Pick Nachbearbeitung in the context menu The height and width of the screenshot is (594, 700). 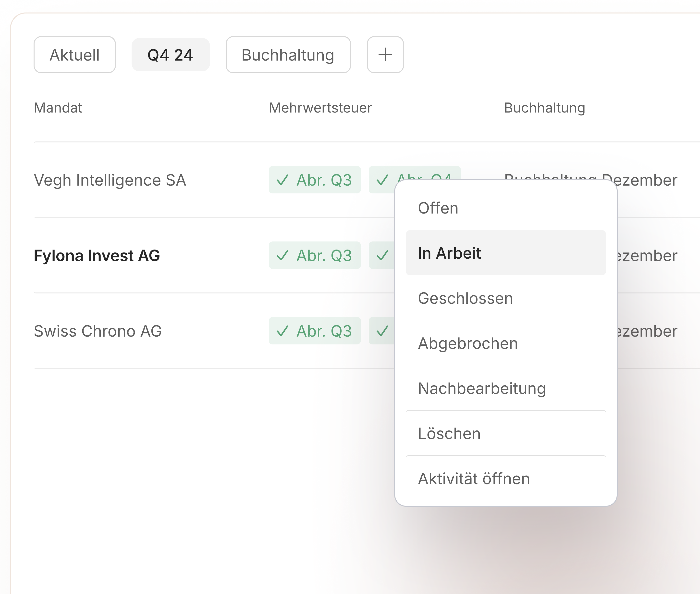pyautogui.click(x=482, y=389)
